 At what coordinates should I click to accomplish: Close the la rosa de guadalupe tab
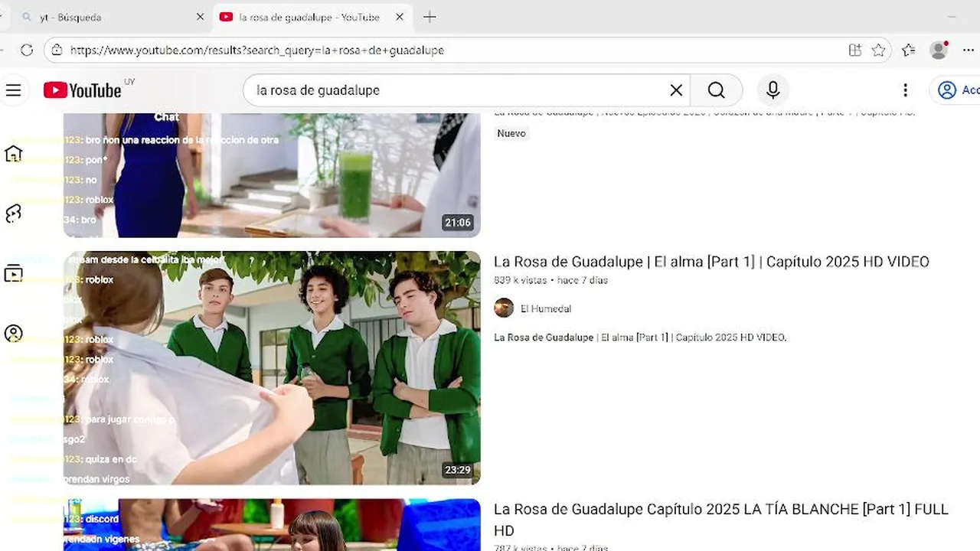click(399, 17)
